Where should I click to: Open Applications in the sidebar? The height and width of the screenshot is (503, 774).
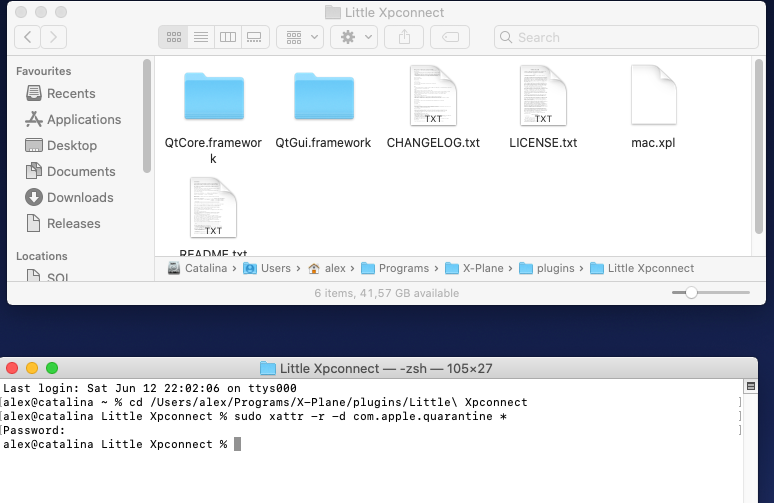click(73, 119)
